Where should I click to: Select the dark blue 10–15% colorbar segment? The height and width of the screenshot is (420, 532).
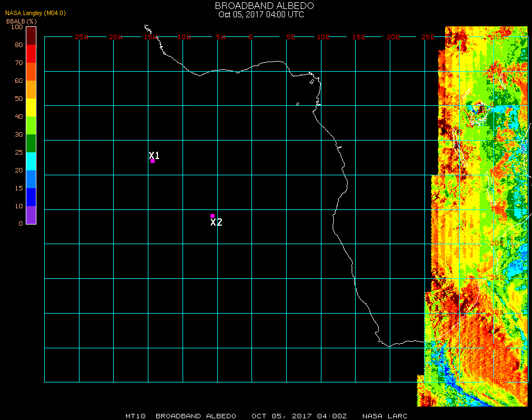tap(31, 197)
